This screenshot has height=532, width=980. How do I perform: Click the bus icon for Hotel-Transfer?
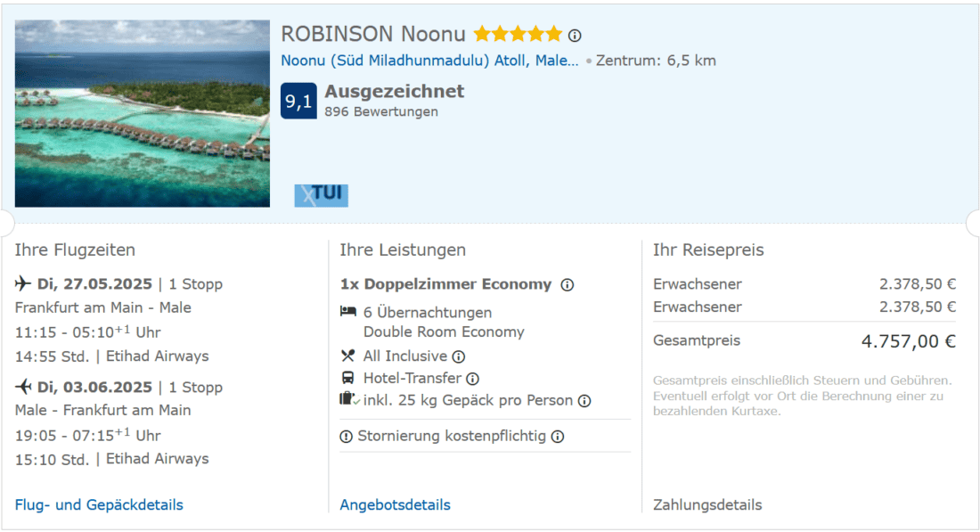(348, 378)
